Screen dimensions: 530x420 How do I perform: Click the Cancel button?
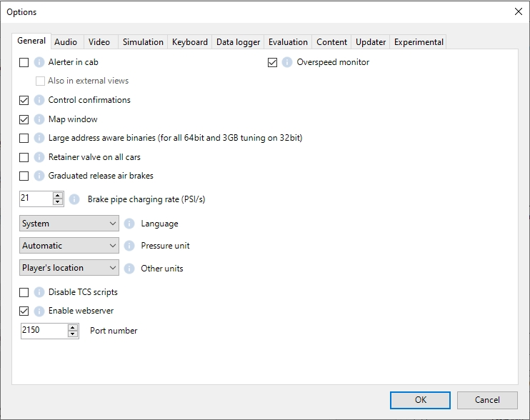click(x=487, y=400)
